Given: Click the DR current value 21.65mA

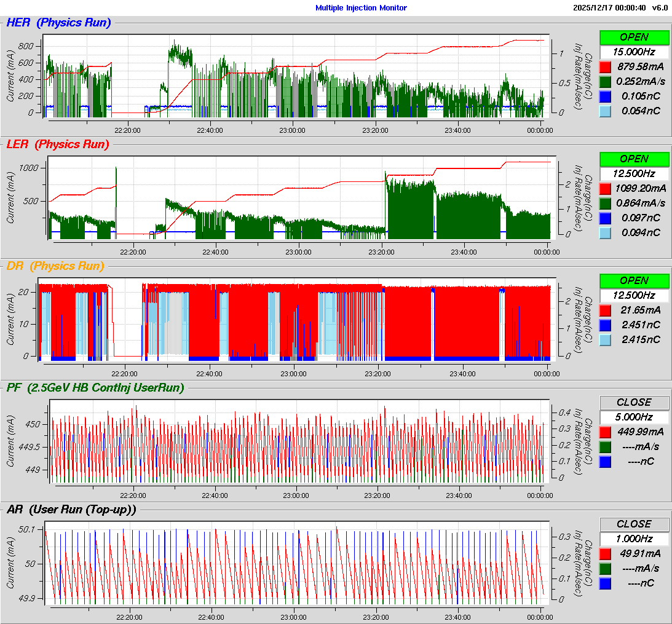Looking at the screenshot, I should (x=641, y=310).
